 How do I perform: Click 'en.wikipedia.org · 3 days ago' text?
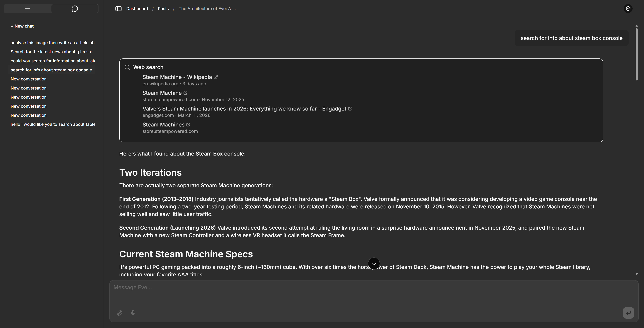coord(174,84)
